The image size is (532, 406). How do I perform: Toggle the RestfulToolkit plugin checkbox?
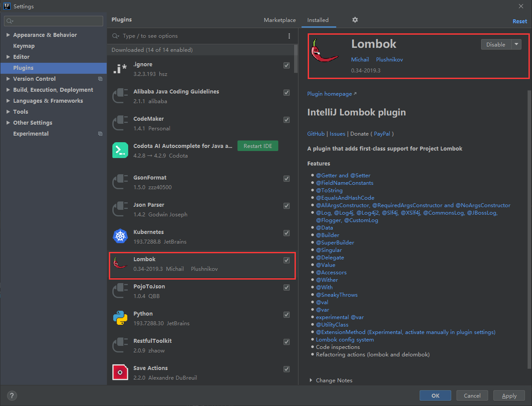(287, 342)
